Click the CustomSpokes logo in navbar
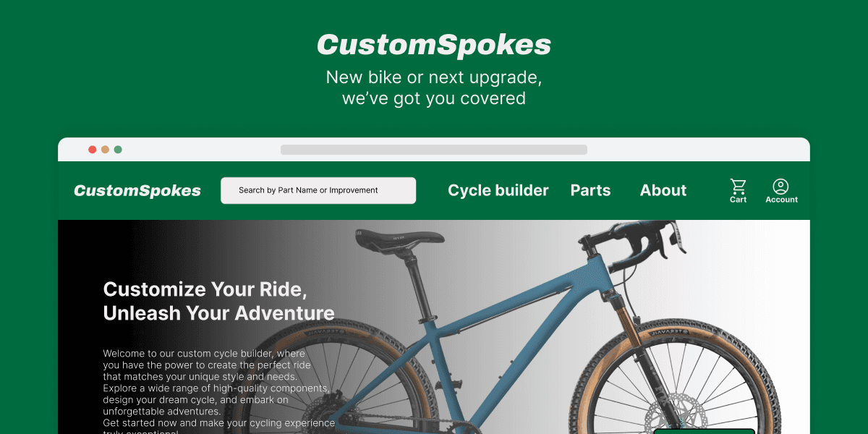This screenshot has width=868, height=434. (x=137, y=191)
